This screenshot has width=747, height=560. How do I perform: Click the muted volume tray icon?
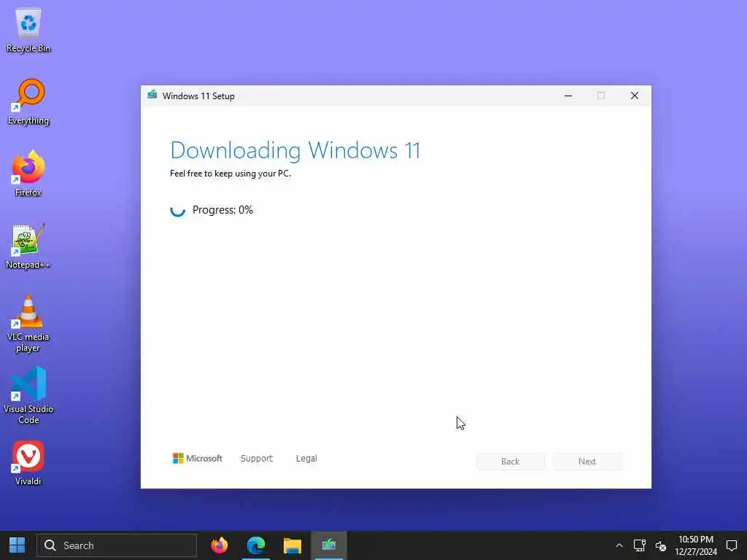point(661,545)
